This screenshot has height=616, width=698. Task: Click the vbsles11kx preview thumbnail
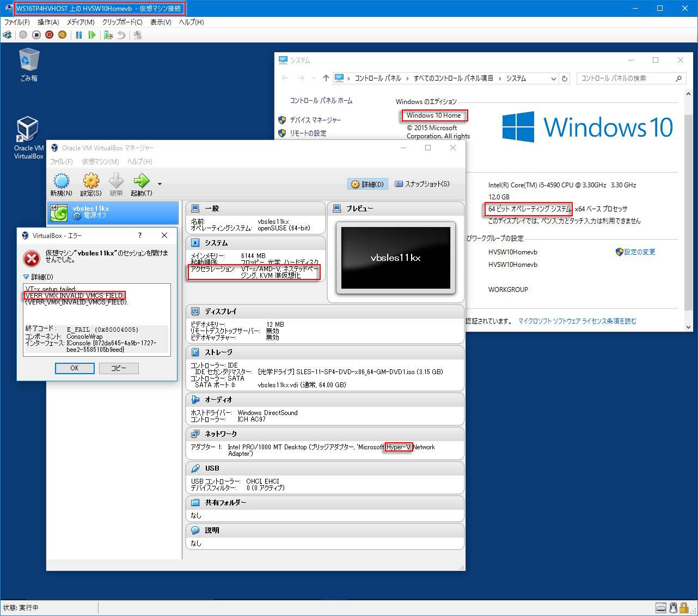point(396,258)
